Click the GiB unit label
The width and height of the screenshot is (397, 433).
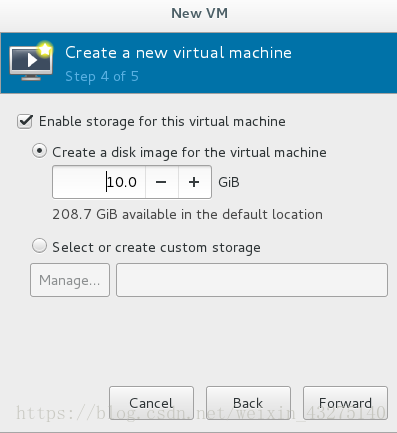[x=229, y=182]
